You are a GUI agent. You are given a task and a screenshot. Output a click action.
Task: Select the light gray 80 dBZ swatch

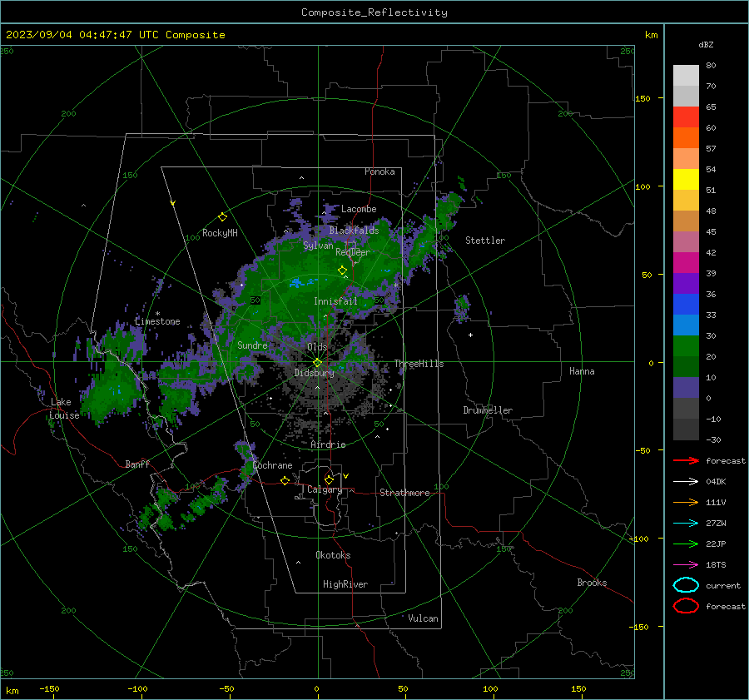(686, 76)
